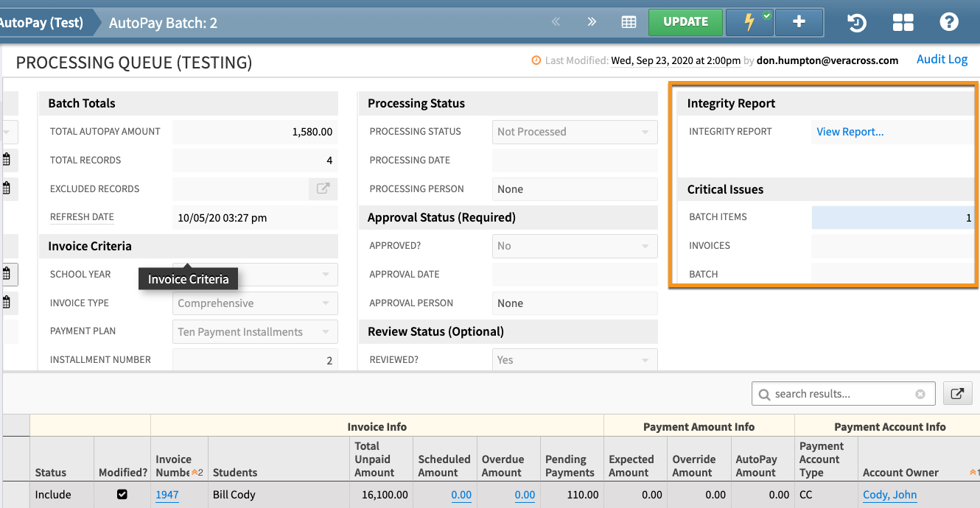980x508 pixels.
Task: Open the Audit Log link
Action: 942,60
